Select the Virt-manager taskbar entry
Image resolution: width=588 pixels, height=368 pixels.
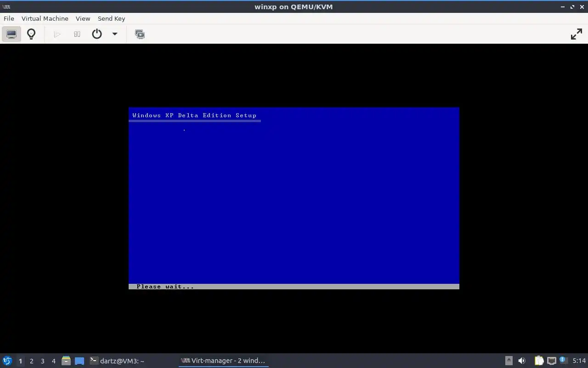tap(224, 361)
